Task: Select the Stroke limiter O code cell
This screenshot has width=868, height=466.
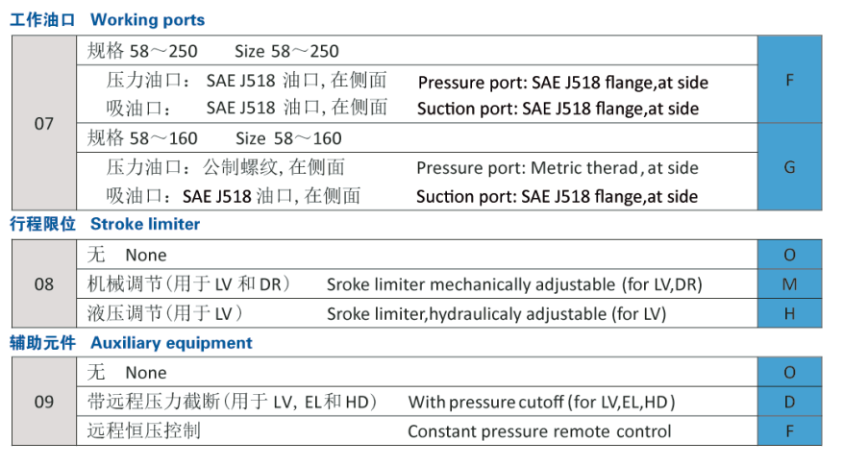Action: click(x=789, y=255)
